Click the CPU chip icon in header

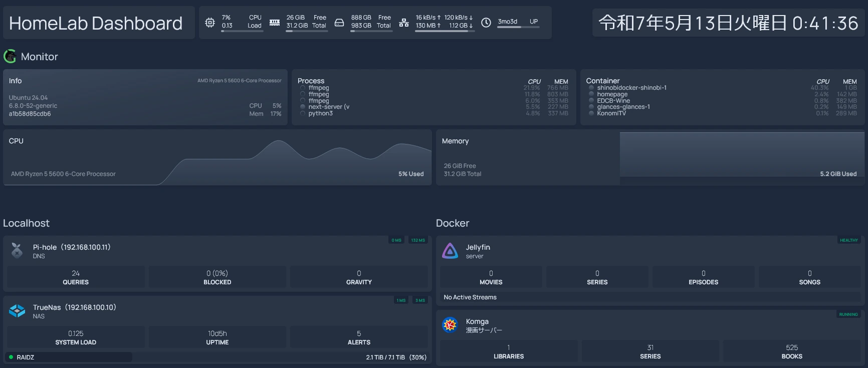click(x=210, y=23)
